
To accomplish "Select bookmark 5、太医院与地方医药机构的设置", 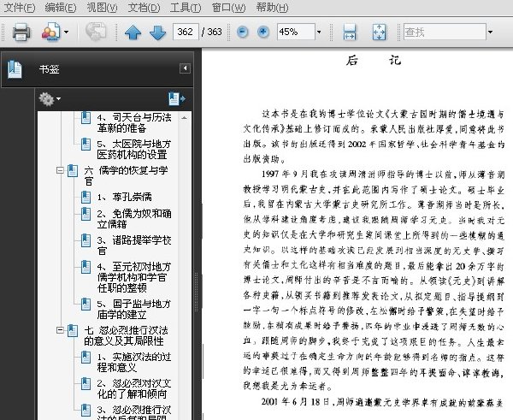I will click(x=134, y=149).
